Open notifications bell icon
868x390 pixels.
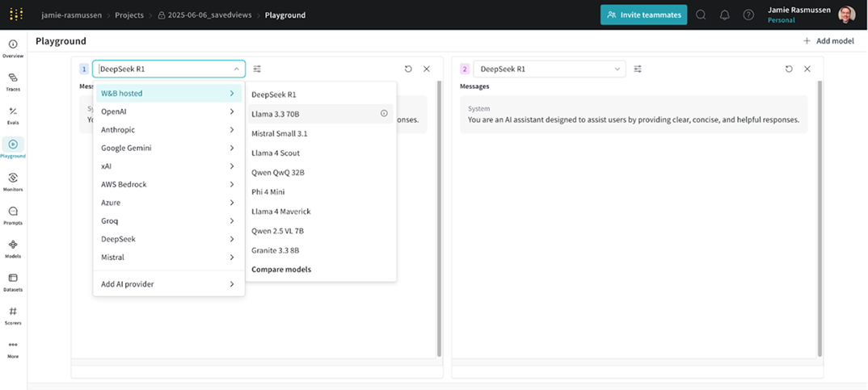[x=725, y=15]
